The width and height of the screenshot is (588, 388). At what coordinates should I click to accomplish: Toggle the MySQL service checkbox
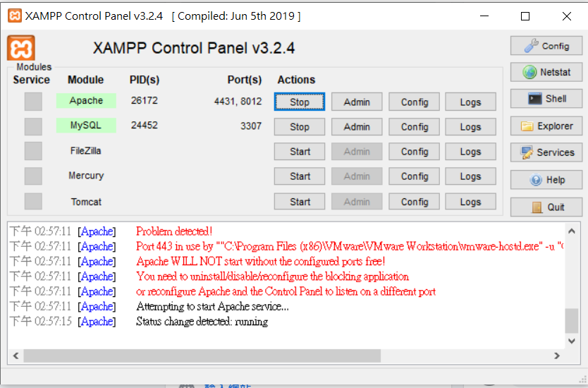coord(33,126)
